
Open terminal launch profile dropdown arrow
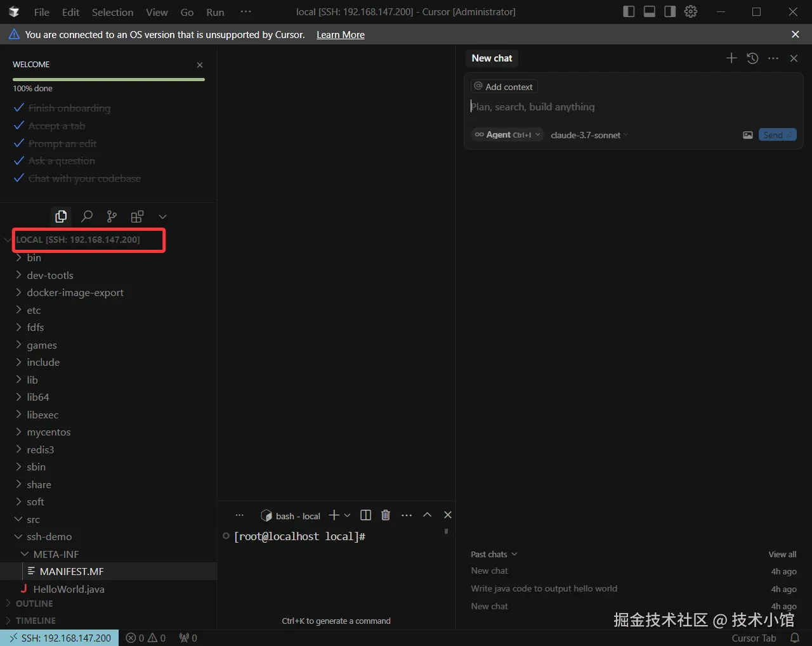(347, 515)
